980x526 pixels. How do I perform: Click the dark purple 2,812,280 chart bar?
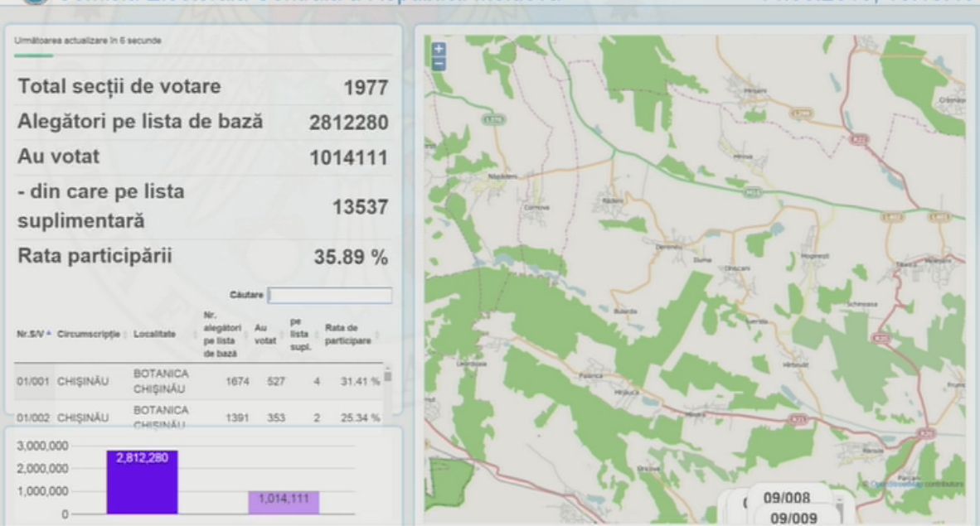pyautogui.click(x=142, y=482)
